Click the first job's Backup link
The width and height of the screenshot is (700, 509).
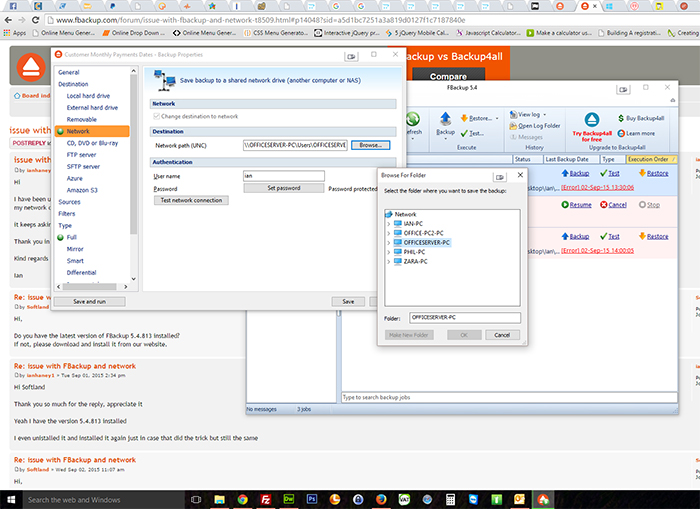pyautogui.click(x=575, y=173)
